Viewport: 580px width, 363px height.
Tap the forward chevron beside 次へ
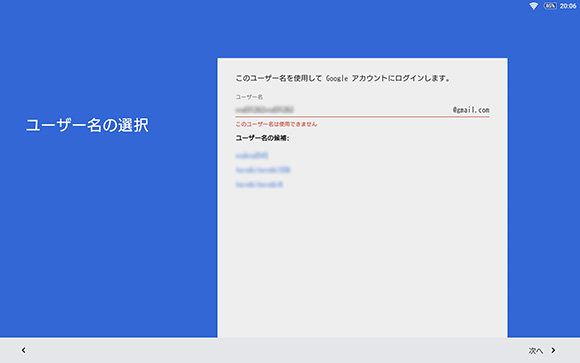click(553, 350)
